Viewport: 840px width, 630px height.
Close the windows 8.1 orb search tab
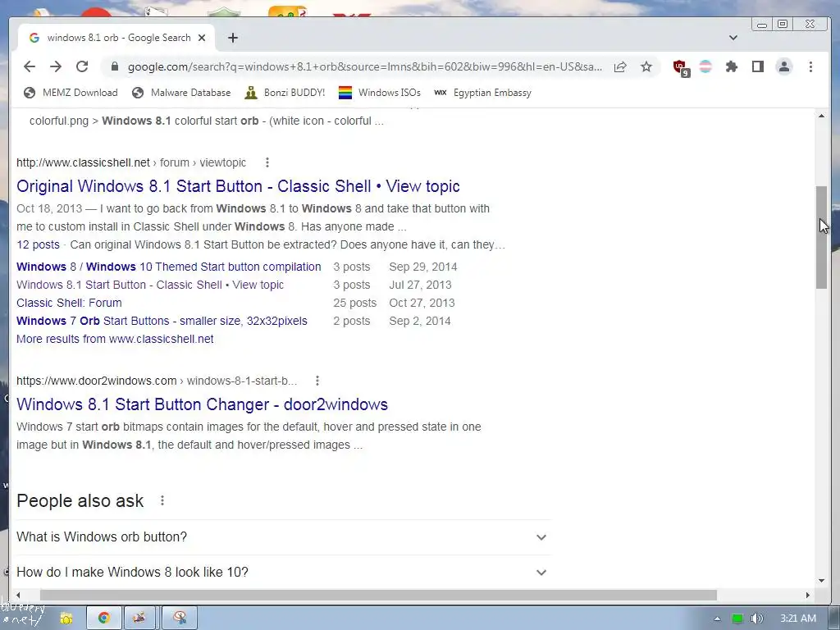[202, 38]
